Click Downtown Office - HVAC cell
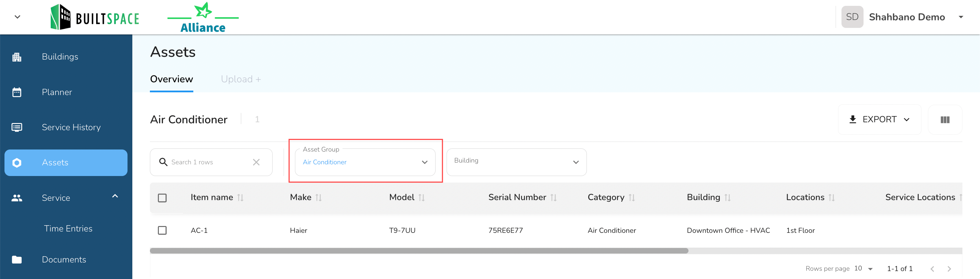This screenshot has height=279, width=980. coord(728,230)
